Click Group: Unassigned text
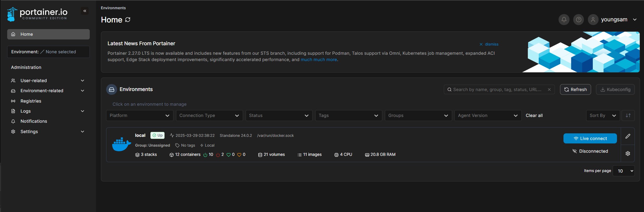This screenshot has width=644, height=212. click(x=152, y=145)
